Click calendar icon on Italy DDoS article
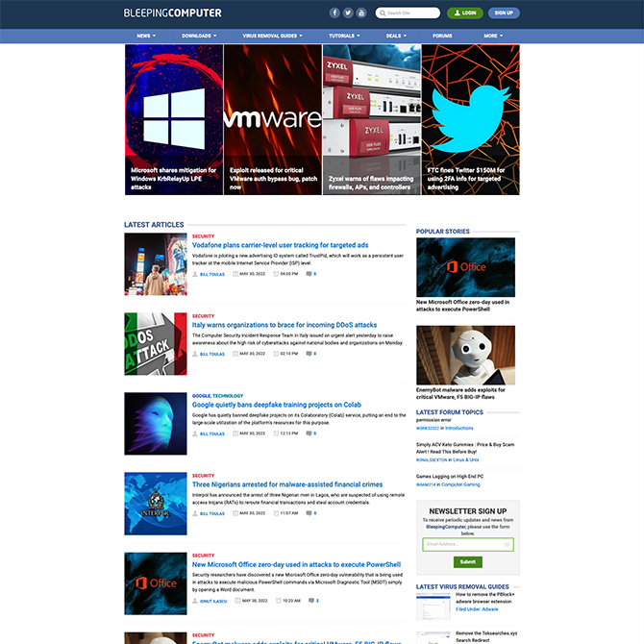Screen dimensions: 644x644 pyautogui.click(x=235, y=354)
